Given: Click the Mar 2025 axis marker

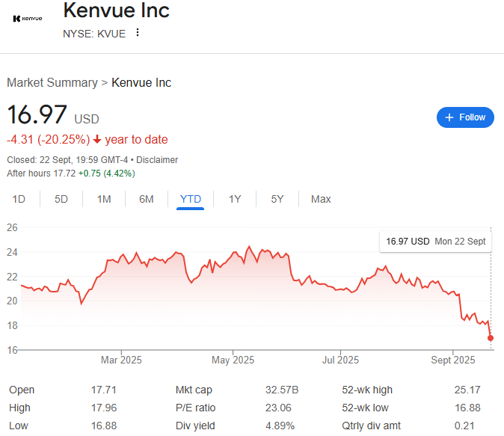Looking at the screenshot, I should (121, 360).
